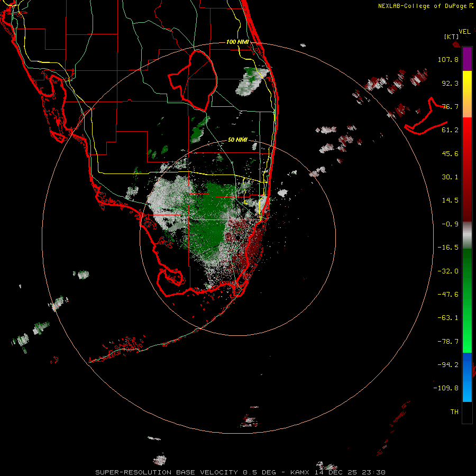Screen dimensions: 476x476
Task: Click the VEL legend title
Action: (x=464, y=32)
